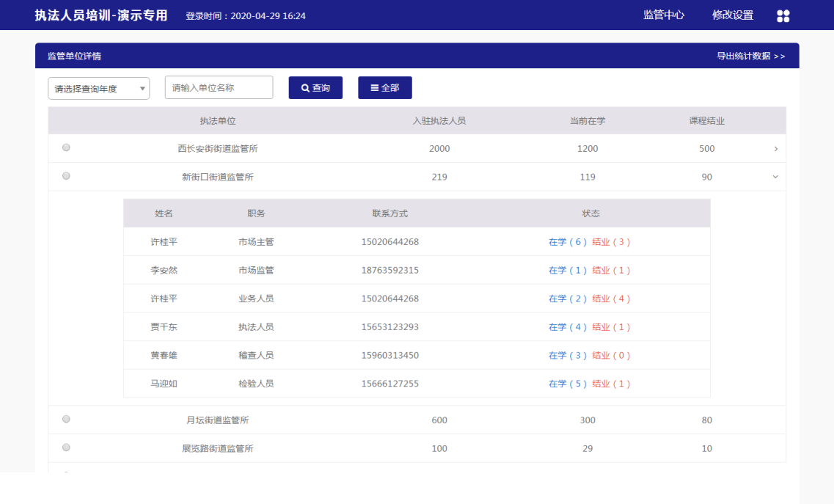Click the 当前在学 column header
The width and height of the screenshot is (834, 504).
[x=588, y=121]
